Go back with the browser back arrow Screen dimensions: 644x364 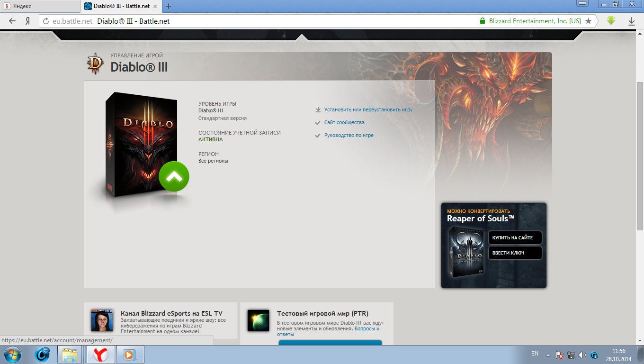pyautogui.click(x=12, y=21)
